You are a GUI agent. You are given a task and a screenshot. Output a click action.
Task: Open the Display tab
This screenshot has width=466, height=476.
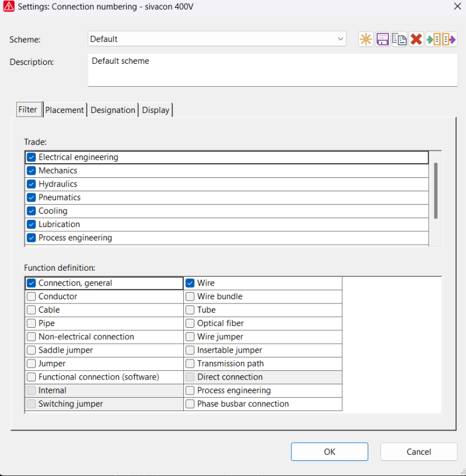pyautogui.click(x=155, y=110)
